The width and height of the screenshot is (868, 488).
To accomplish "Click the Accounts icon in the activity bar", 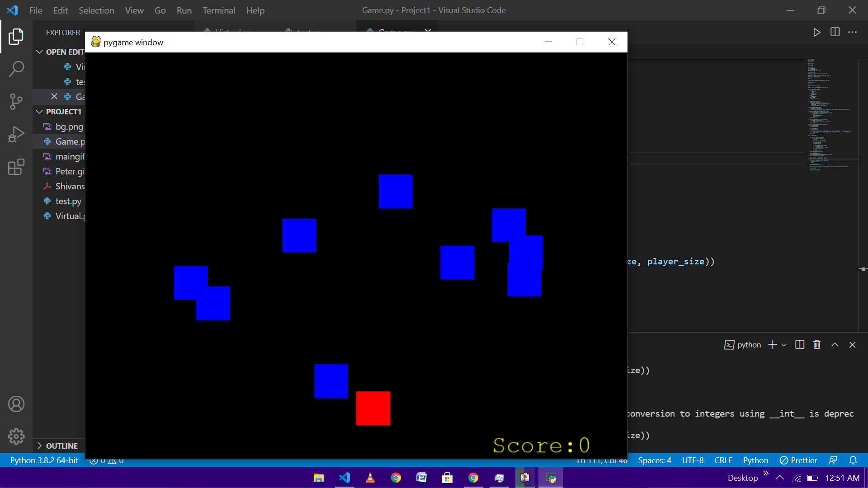I will 16,404.
